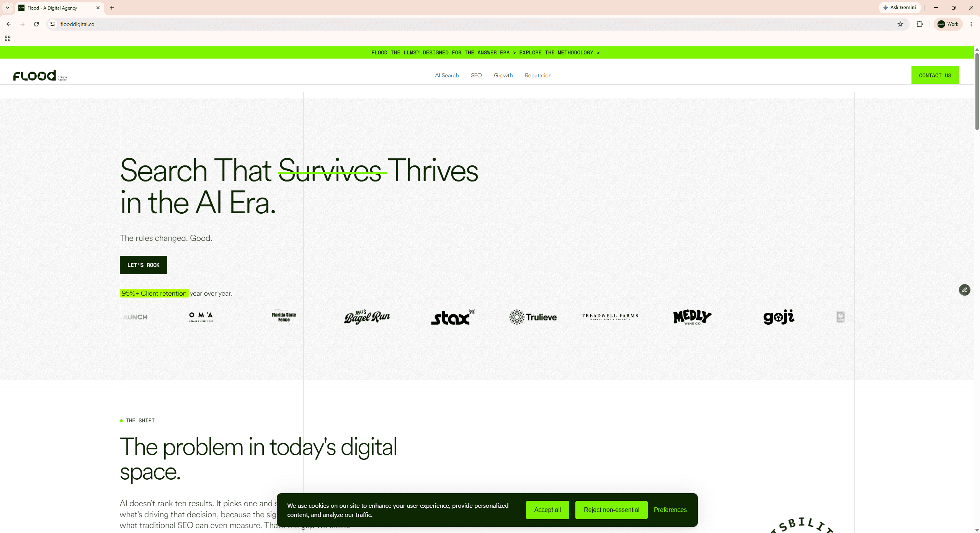980x533 pixels.
Task: Click the Florida State Fence logo
Action: coord(284,317)
